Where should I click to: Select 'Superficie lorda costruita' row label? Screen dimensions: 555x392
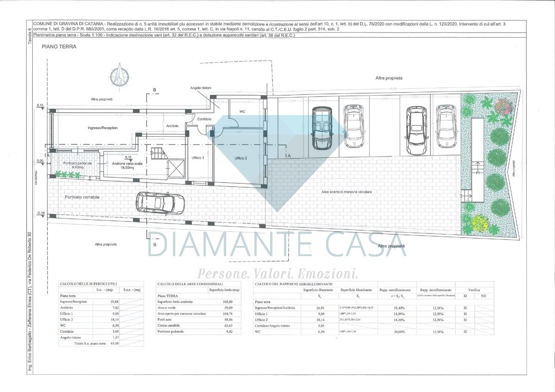tap(176, 301)
